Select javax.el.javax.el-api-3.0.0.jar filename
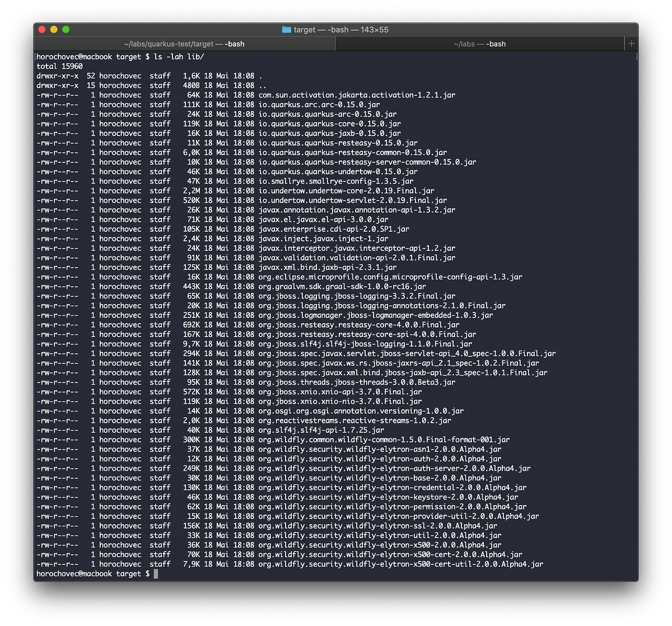Screen dimensions: 672x626 tap(324, 219)
